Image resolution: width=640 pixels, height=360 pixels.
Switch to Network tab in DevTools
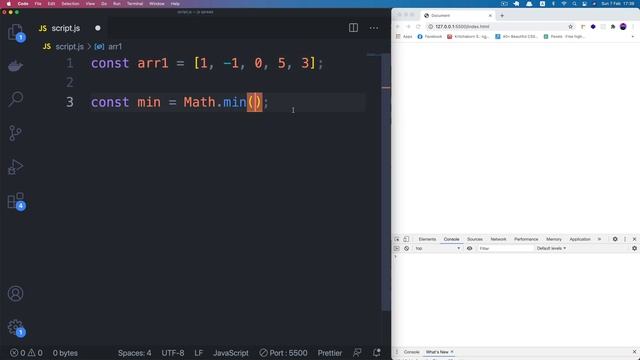pos(498,239)
